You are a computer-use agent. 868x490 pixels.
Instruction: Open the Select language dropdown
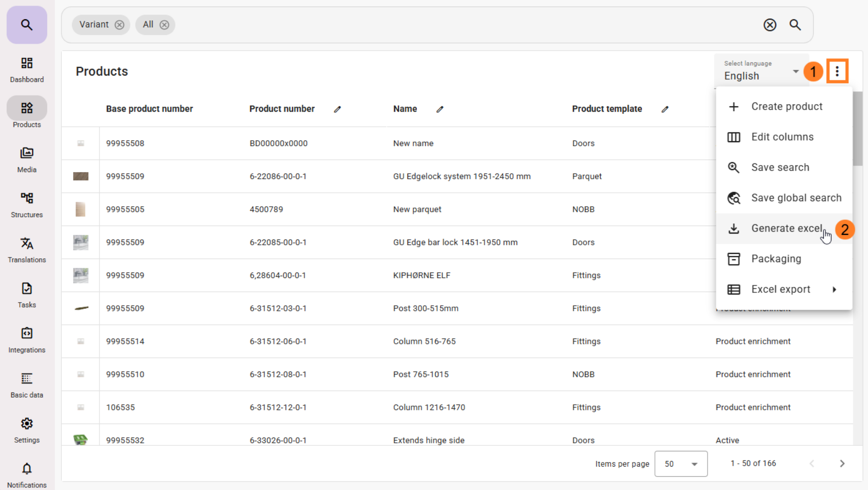coord(761,72)
